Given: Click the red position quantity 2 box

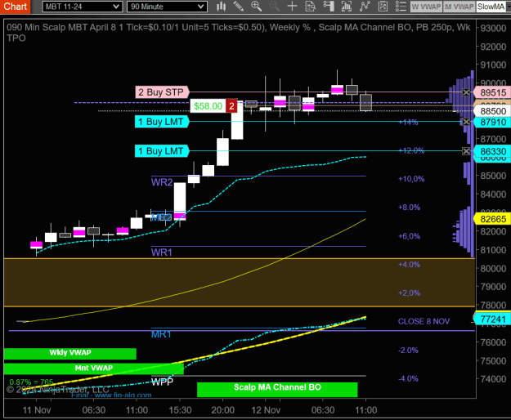Looking at the screenshot, I should click(x=231, y=105).
